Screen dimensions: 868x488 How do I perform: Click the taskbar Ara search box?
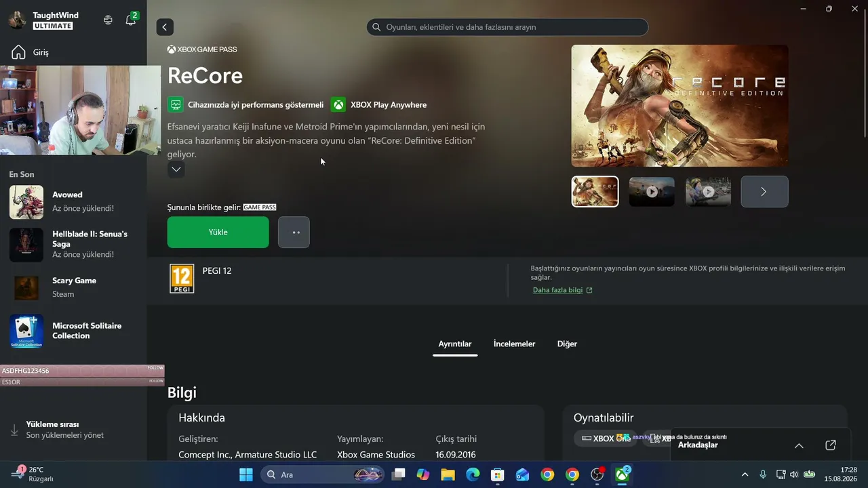coord(323,474)
